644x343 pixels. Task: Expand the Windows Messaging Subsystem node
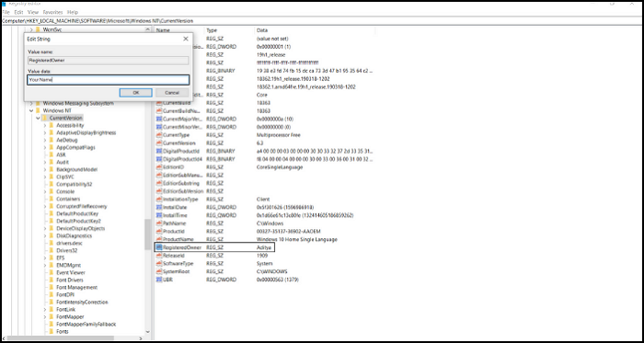coord(31,103)
